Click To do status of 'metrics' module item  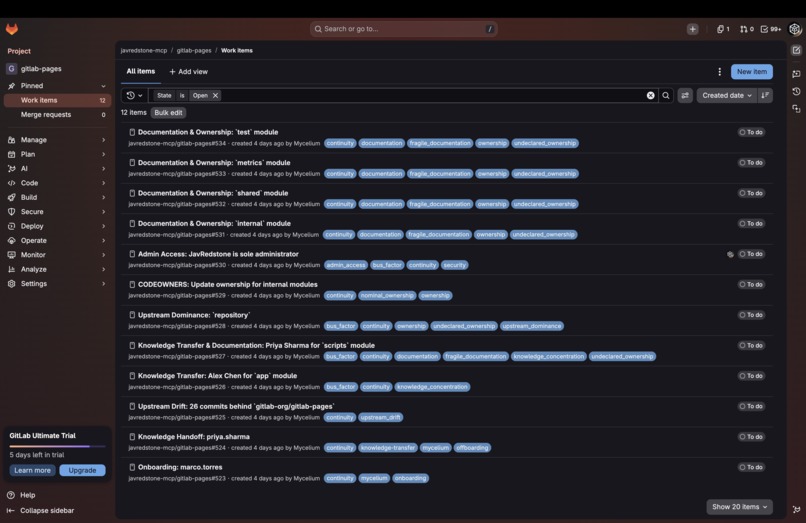coord(751,163)
